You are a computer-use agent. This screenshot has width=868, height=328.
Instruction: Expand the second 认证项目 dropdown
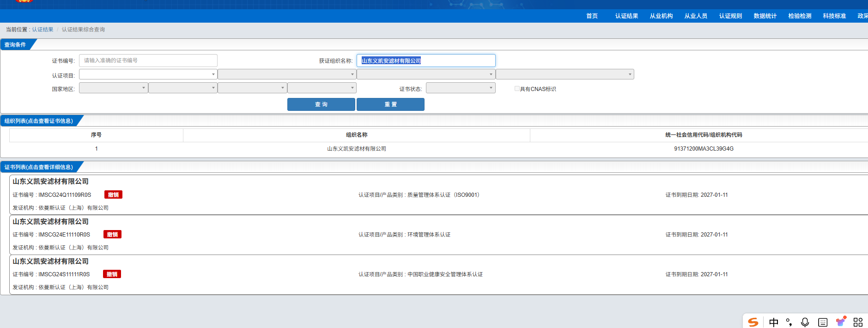[x=287, y=74]
